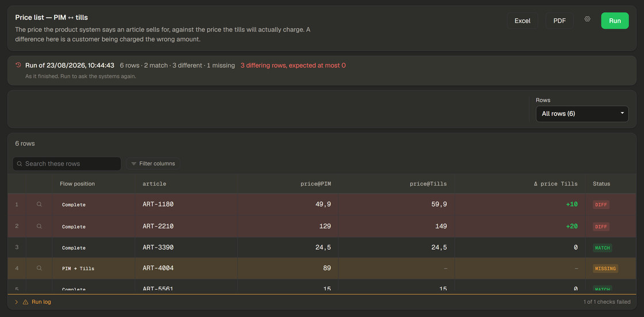The image size is (644, 317).
Task: Sort by the Flow position column header
Action: [77, 184]
